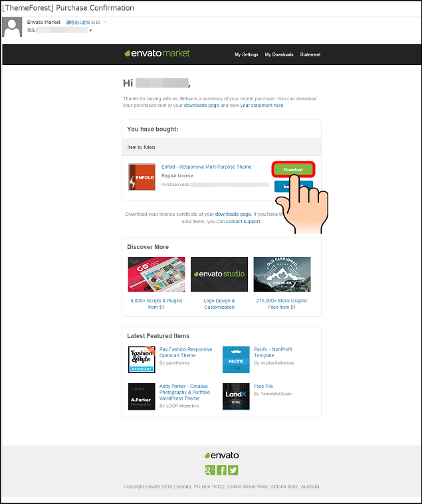Screen dimensions: 422x504
Task: Open Pacific - NonProfit Template link
Action: (272, 353)
